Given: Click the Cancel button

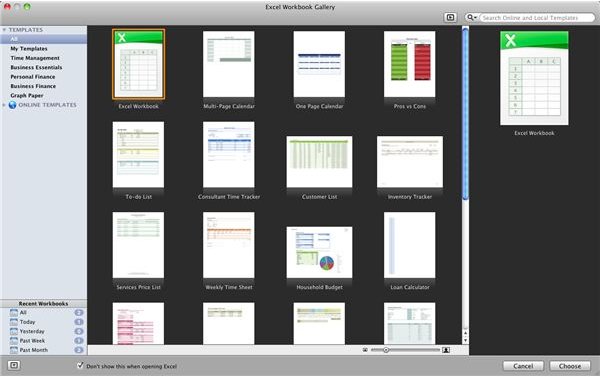Looking at the screenshot, I should [523, 366].
